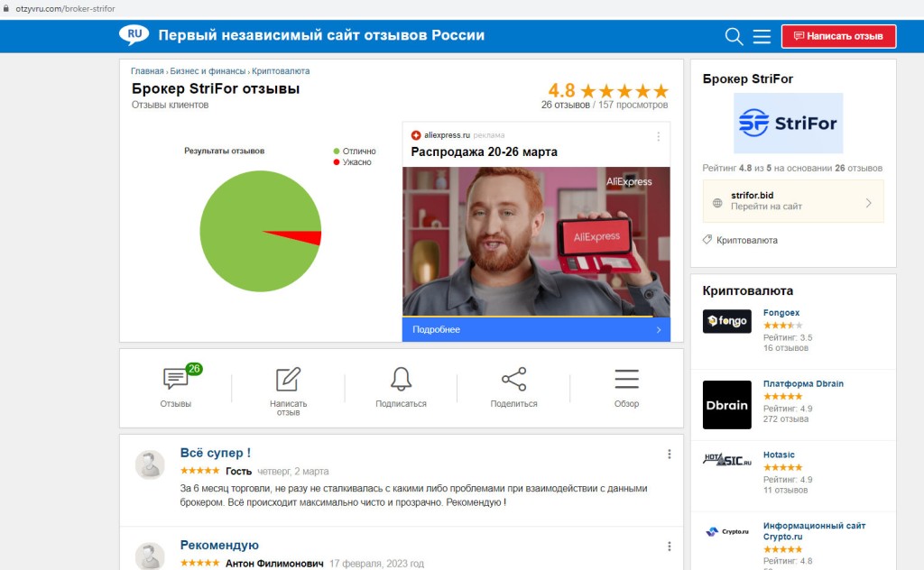
Task: Click the Подписаться bell icon
Action: tap(401, 379)
